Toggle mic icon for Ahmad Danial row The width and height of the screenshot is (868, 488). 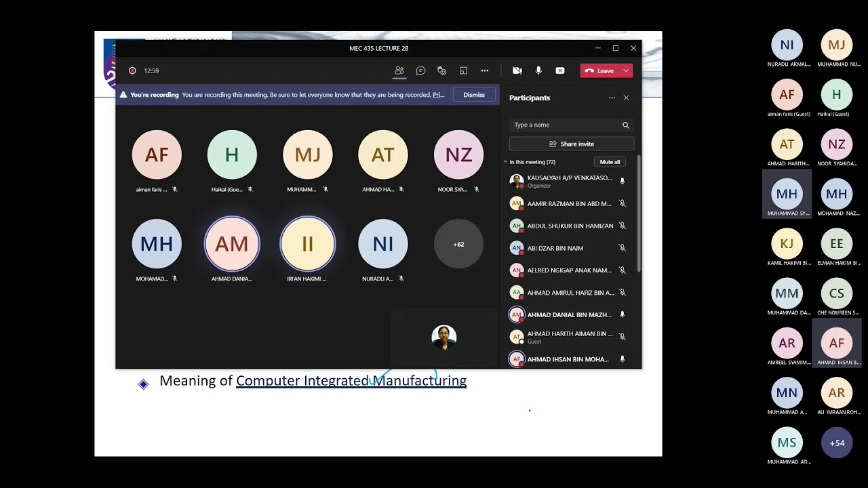click(622, 314)
